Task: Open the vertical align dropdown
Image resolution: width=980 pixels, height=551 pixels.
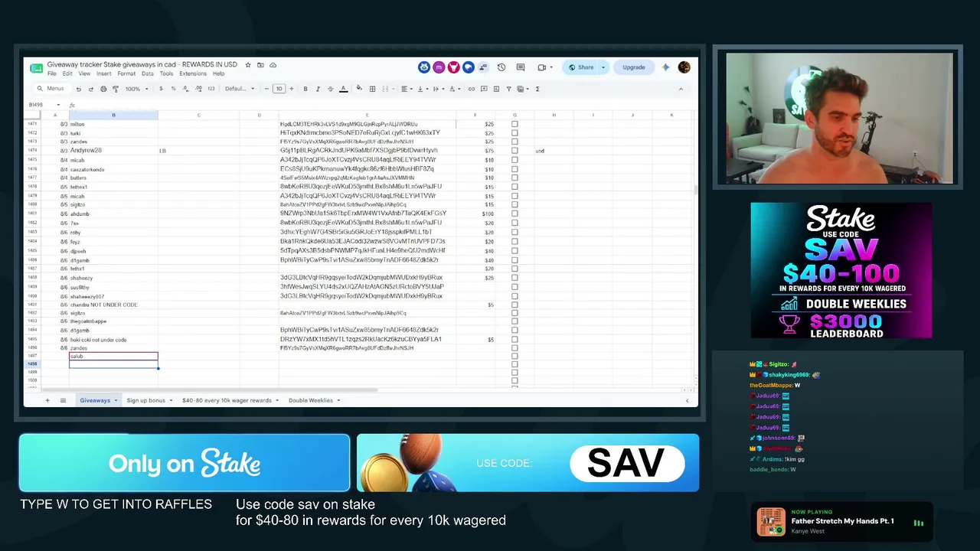Action: click(422, 89)
